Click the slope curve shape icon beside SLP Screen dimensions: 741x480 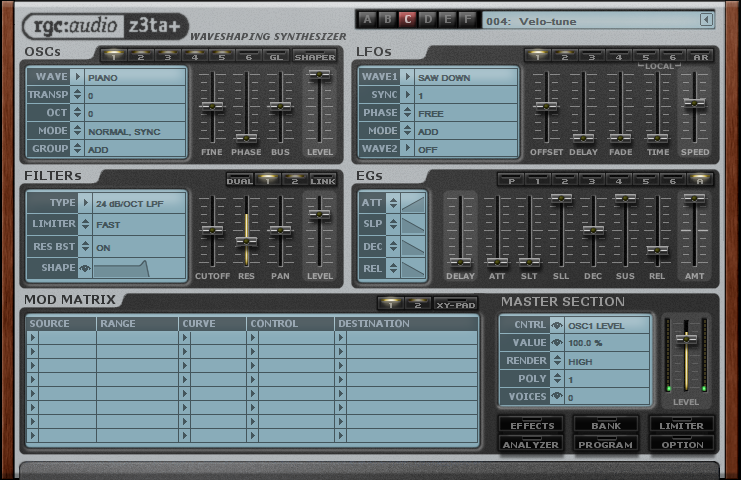tap(413, 224)
